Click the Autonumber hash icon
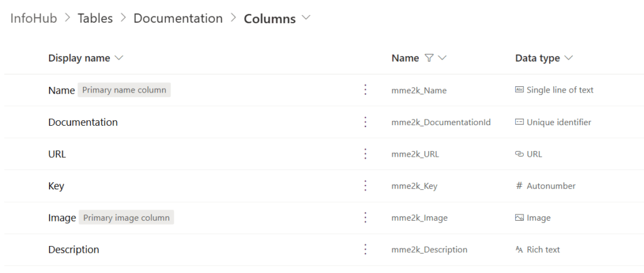The height and width of the screenshot is (273, 644). pos(519,186)
